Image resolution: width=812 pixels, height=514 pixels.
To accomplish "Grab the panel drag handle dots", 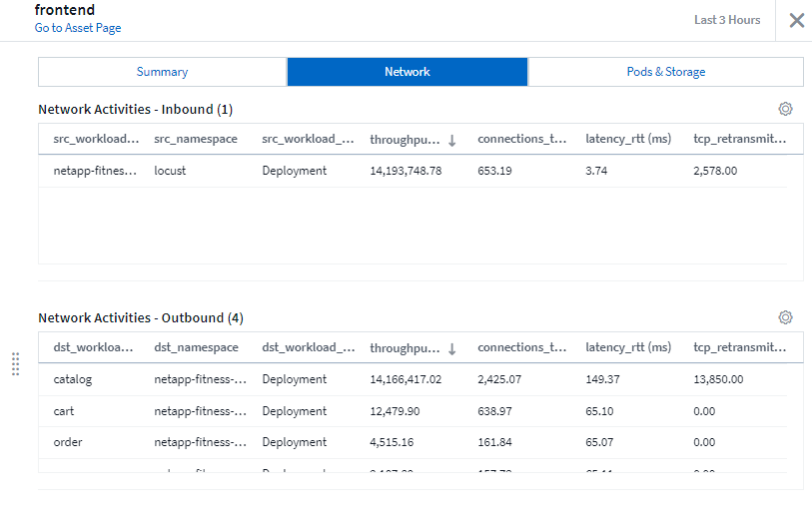I will pyautogui.click(x=15, y=364).
